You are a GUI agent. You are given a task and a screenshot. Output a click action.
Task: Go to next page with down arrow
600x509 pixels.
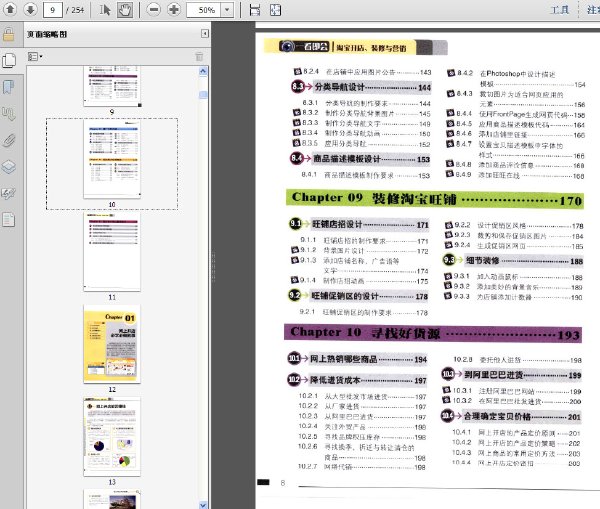pyautogui.click(x=30, y=9)
